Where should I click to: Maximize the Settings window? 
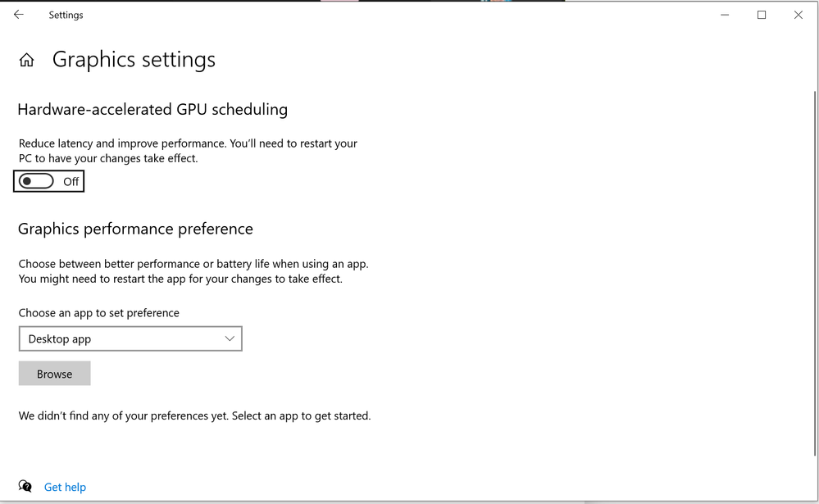click(x=762, y=15)
